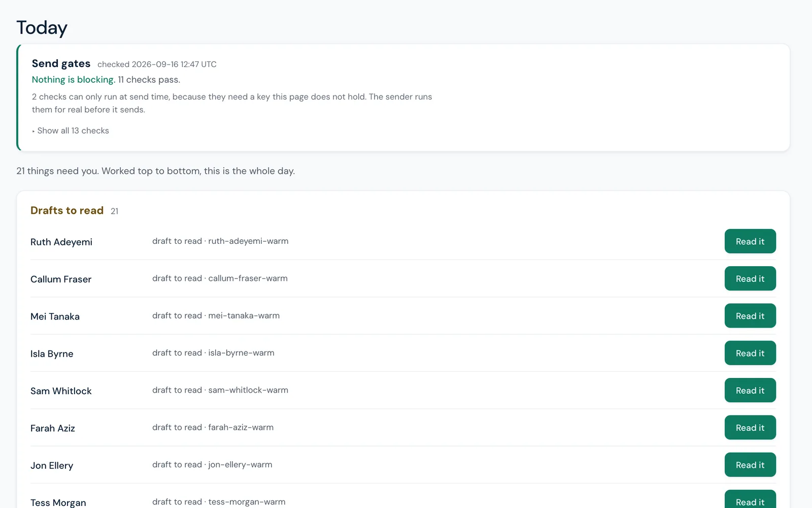The image size is (812, 508).
Task: Click 'draft to read · tess-morgan-warm' text
Action: pos(219,501)
